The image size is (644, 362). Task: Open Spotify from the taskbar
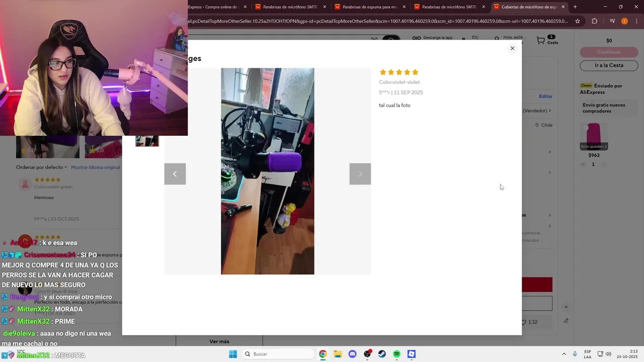(x=396, y=354)
